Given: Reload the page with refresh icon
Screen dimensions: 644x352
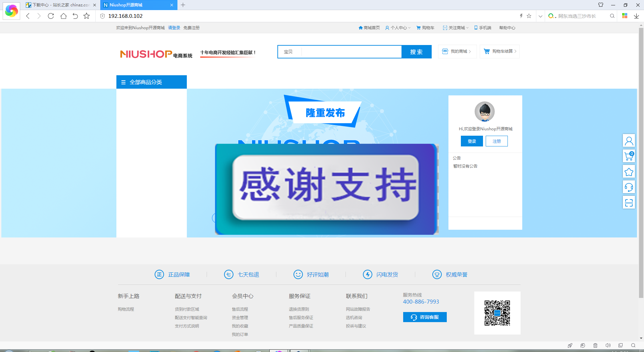Looking at the screenshot, I should coord(51,16).
